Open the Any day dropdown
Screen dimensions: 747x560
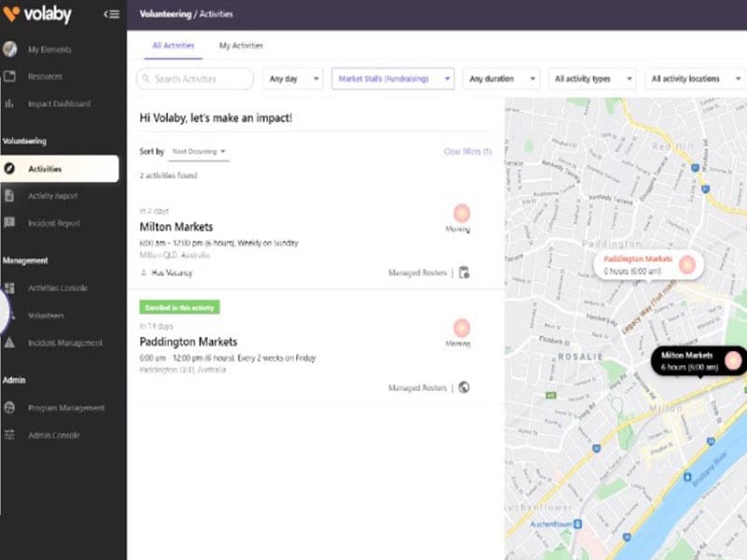tap(293, 78)
